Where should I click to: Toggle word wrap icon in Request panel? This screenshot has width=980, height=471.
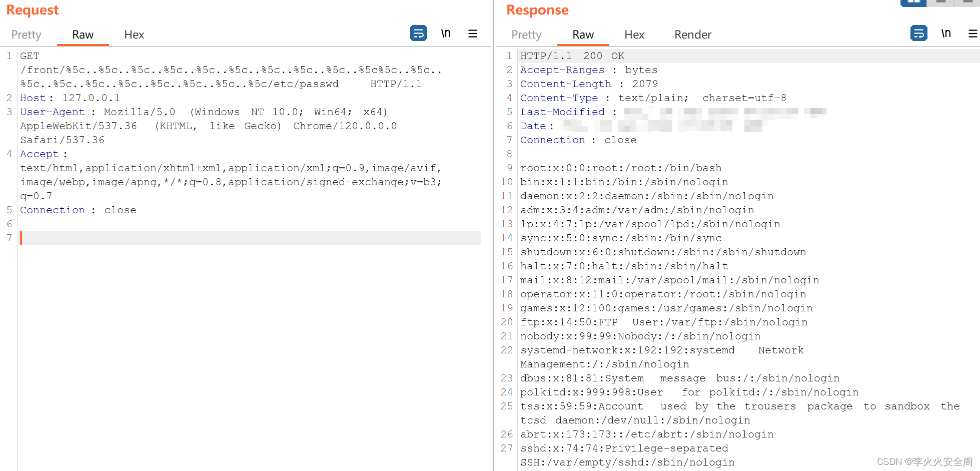(x=418, y=34)
